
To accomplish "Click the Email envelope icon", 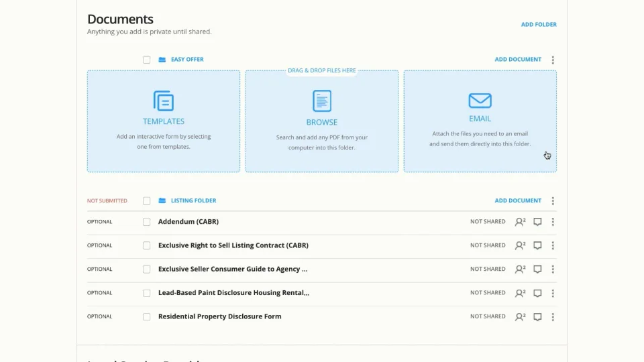I will pos(480,101).
